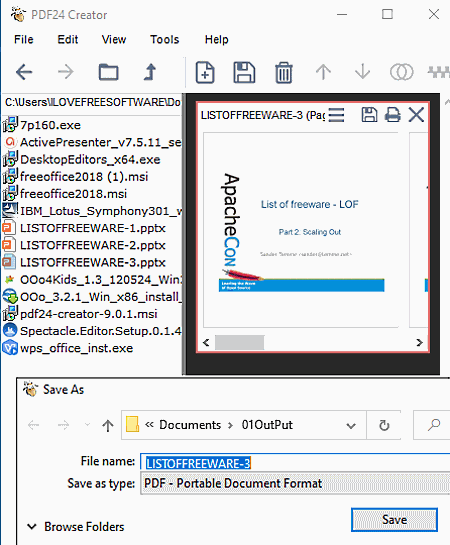Click the move down arrow icon
Image resolution: width=450 pixels, height=545 pixels.
pyautogui.click(x=362, y=72)
